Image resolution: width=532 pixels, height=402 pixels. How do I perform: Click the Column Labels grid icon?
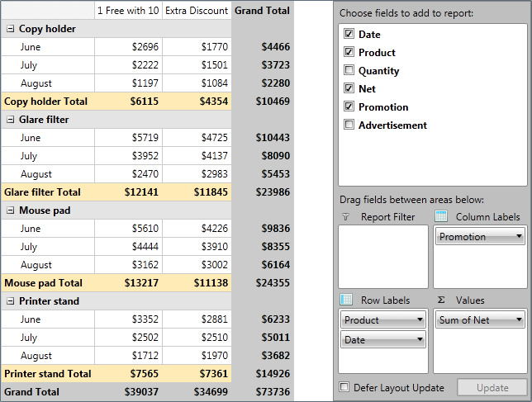(x=441, y=216)
